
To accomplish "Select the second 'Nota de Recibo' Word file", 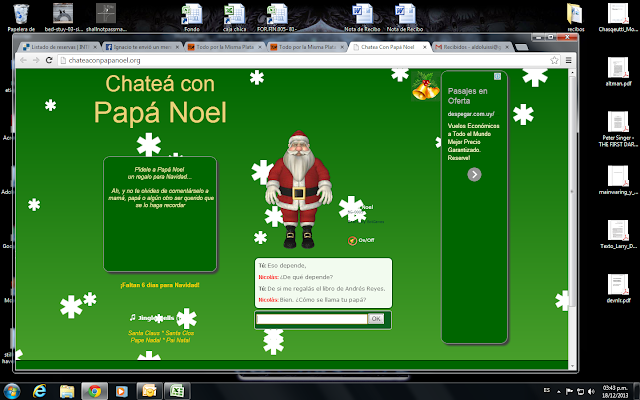I will point(405,18).
